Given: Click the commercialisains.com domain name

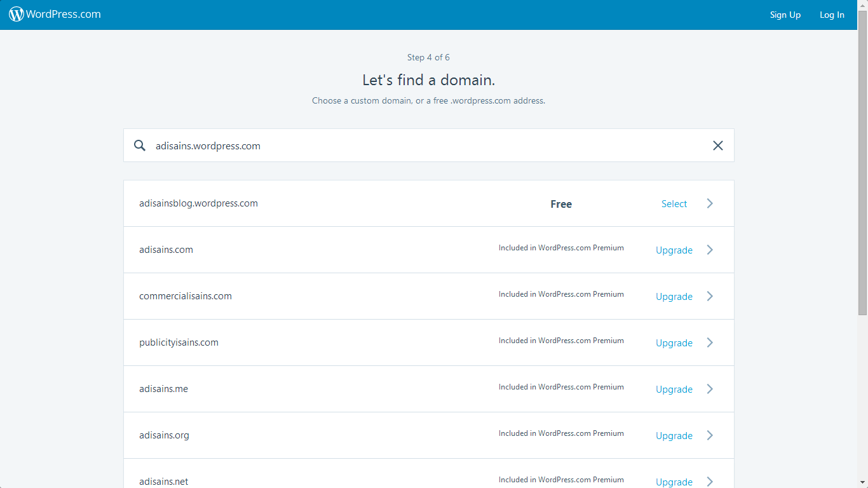Looking at the screenshot, I should tap(186, 296).
